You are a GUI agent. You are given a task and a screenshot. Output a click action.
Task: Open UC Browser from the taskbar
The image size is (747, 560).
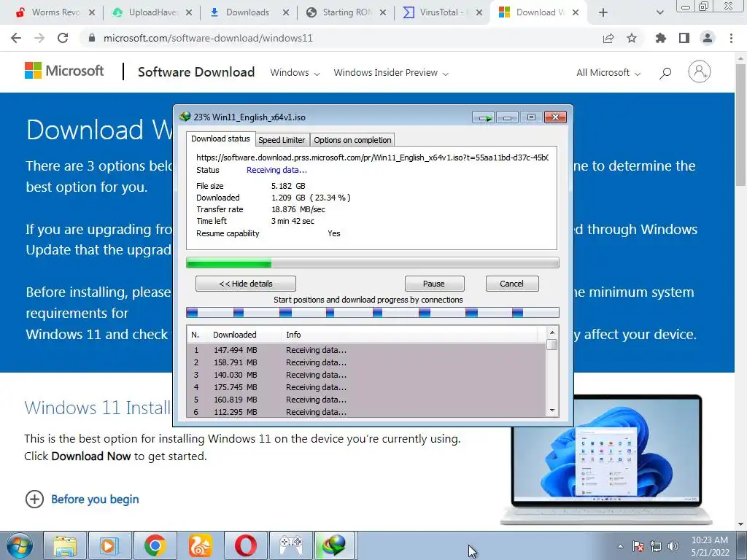pos(200,545)
